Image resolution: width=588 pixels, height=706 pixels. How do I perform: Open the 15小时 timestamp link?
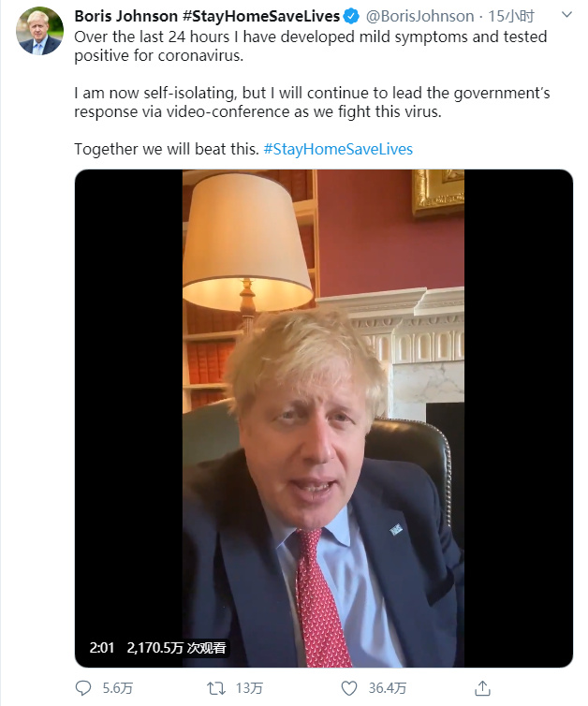pos(511,16)
